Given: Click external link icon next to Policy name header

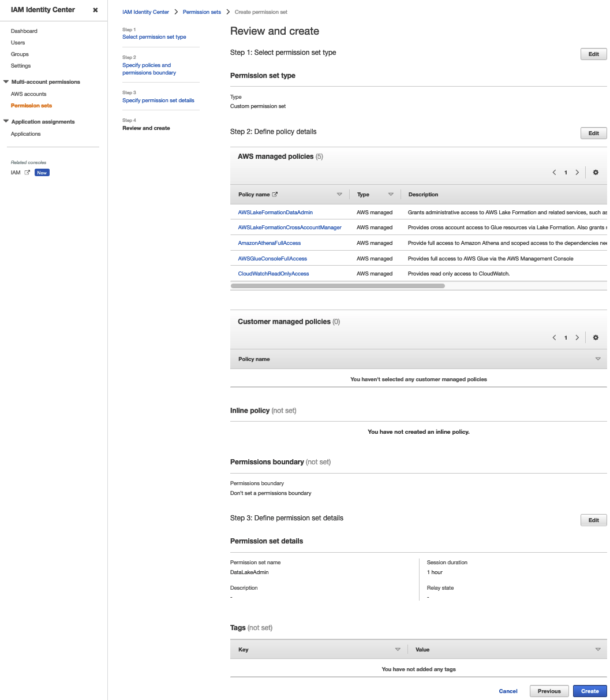Looking at the screenshot, I should point(275,195).
